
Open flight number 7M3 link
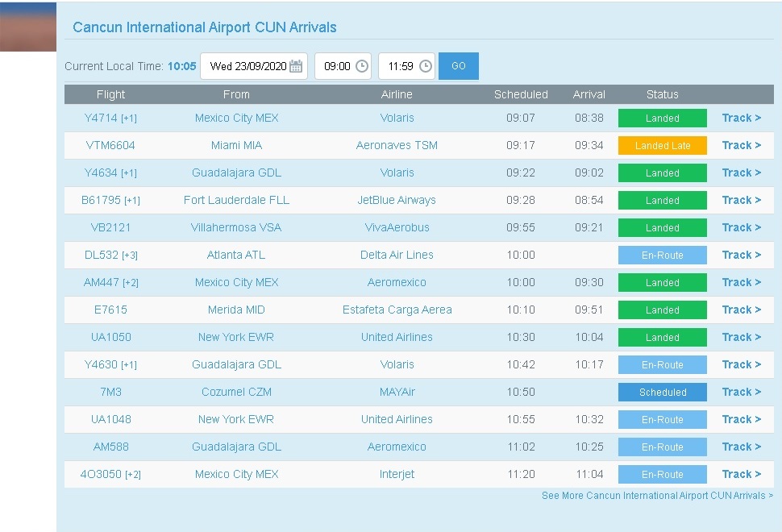pos(110,392)
